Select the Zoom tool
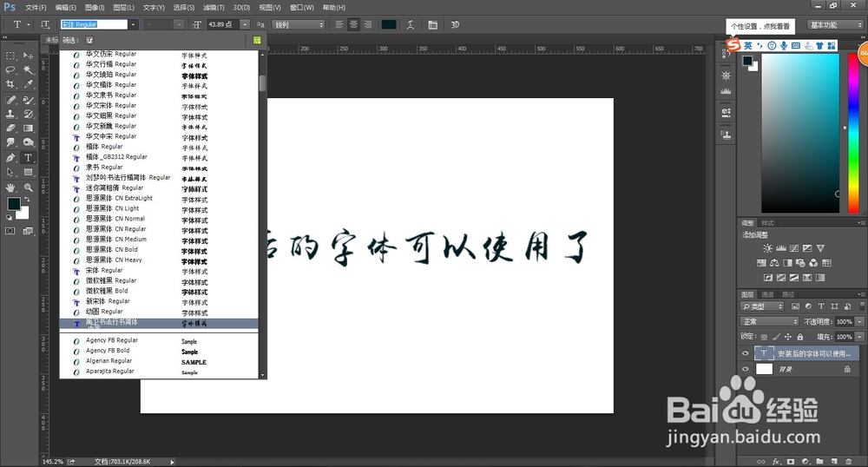Viewport: 868px width, 467px height. [29, 187]
